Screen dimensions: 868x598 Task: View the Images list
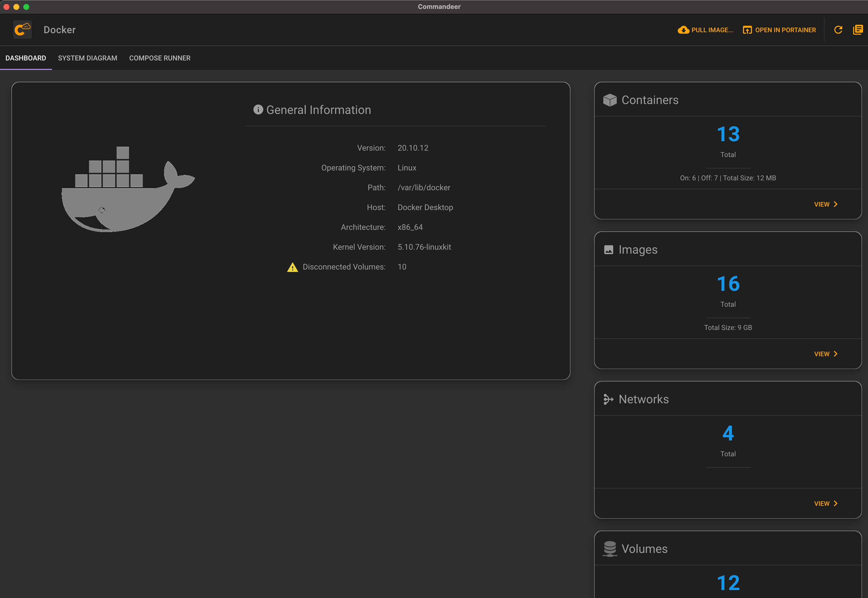click(x=826, y=354)
